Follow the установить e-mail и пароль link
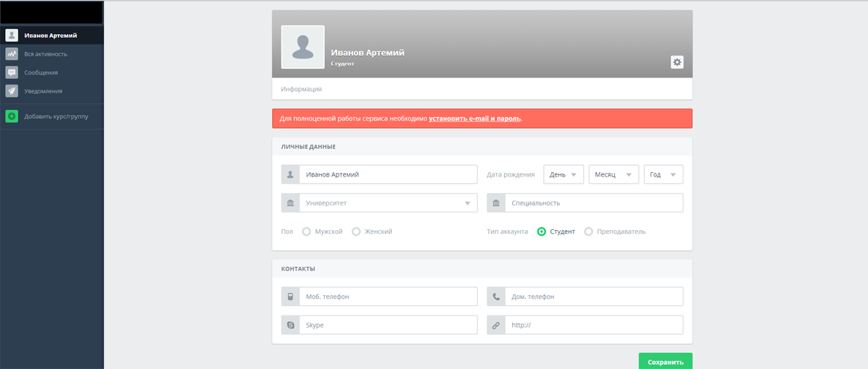 pos(475,118)
